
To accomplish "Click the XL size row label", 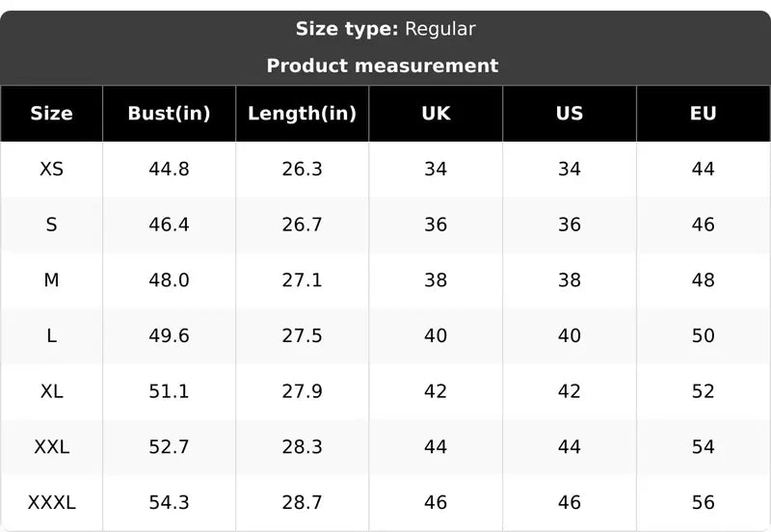I will (x=52, y=391).
